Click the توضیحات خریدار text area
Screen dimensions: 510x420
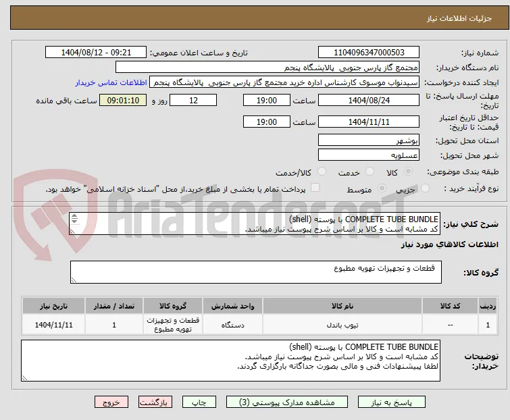click(x=230, y=361)
